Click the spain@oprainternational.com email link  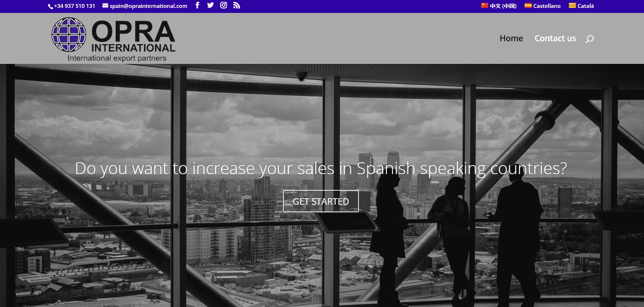pyautogui.click(x=149, y=6)
